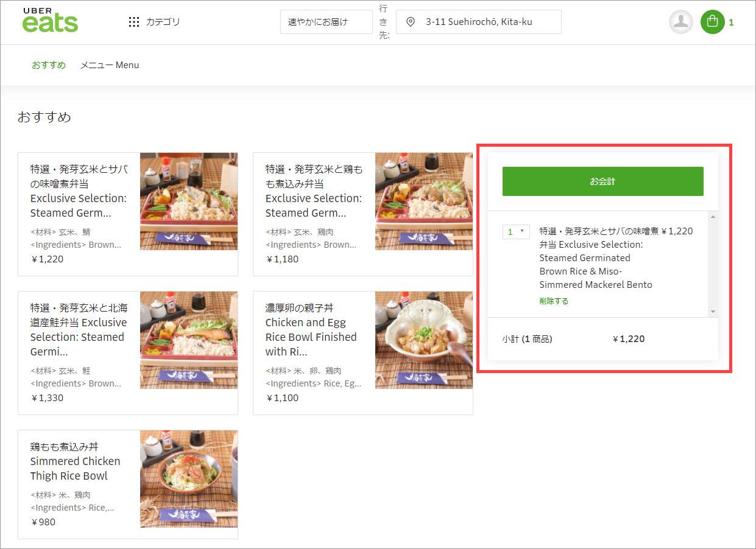Open the Simmered Chicken Thigh Rice Bowl photo
The width and height of the screenshot is (756, 549).
189,479
